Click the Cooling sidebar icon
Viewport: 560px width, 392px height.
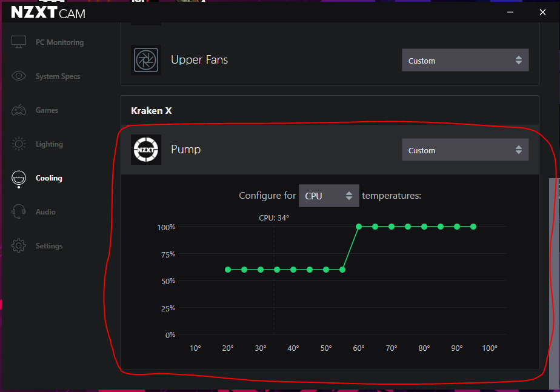(x=19, y=178)
